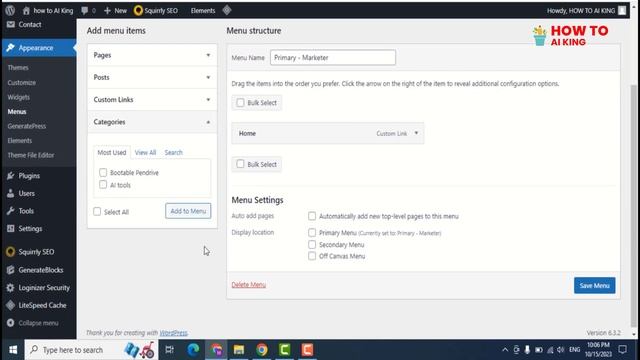Check Secondary Menu display location
This screenshot has width=640, height=360.
312,244
